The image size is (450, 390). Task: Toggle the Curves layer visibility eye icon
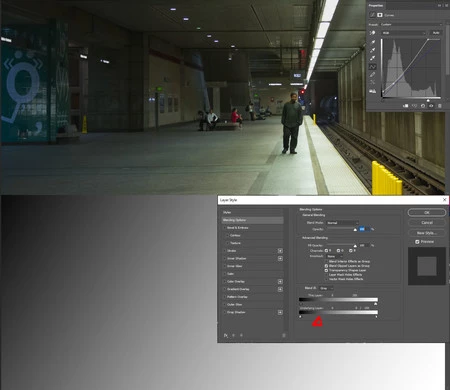click(x=431, y=106)
